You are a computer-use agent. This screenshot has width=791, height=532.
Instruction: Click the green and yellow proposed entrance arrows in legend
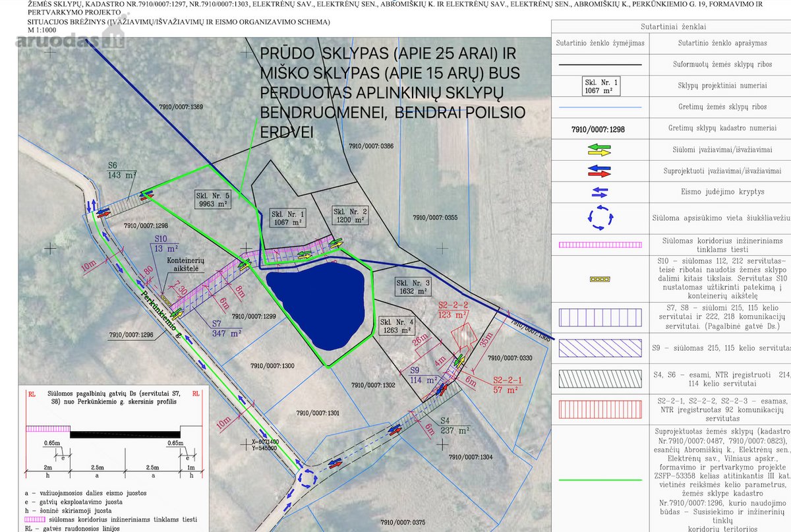tap(599, 150)
